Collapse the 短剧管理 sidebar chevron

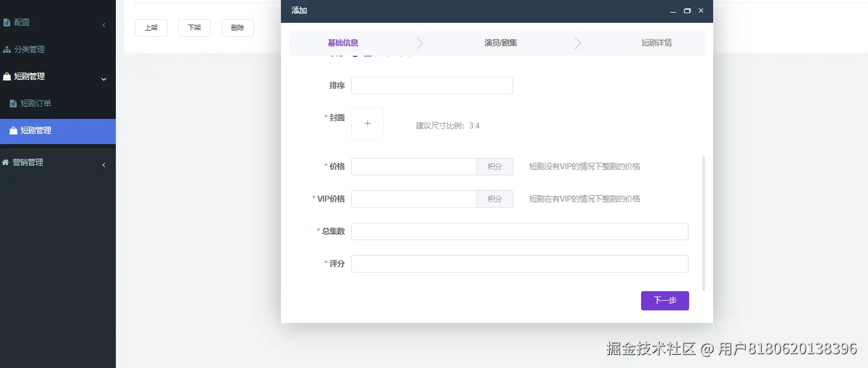103,78
